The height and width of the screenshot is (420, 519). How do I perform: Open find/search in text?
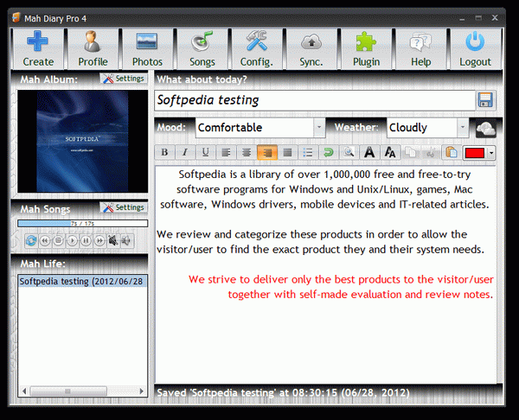click(349, 152)
